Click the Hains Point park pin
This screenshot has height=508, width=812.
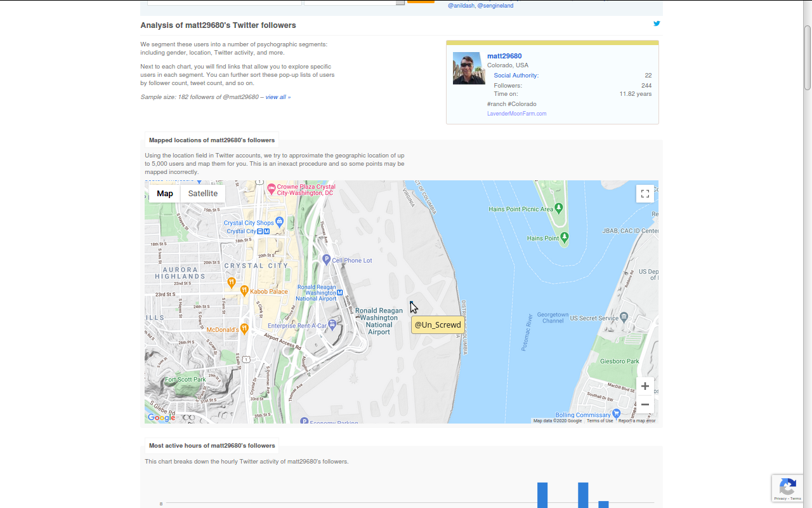564,238
